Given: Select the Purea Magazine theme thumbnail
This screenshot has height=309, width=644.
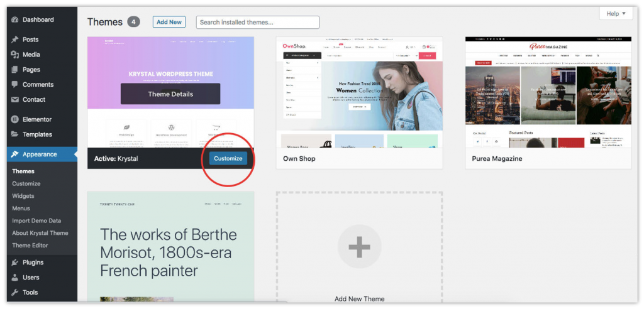Looking at the screenshot, I should click(x=548, y=92).
